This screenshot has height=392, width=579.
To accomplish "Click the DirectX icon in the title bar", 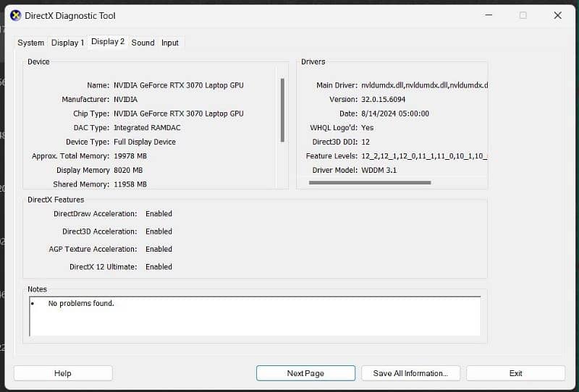I will pyautogui.click(x=15, y=15).
